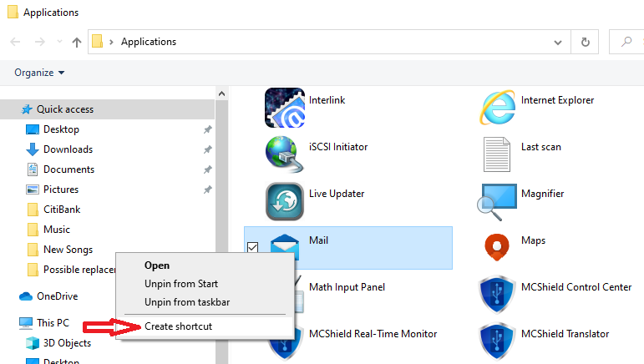Click the Magnifier label text
The image size is (644, 364).
click(x=542, y=194)
